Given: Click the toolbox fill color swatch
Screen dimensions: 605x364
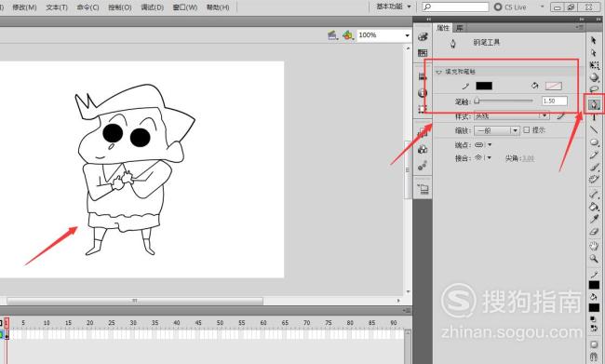Looking at the screenshot, I should click(594, 307).
